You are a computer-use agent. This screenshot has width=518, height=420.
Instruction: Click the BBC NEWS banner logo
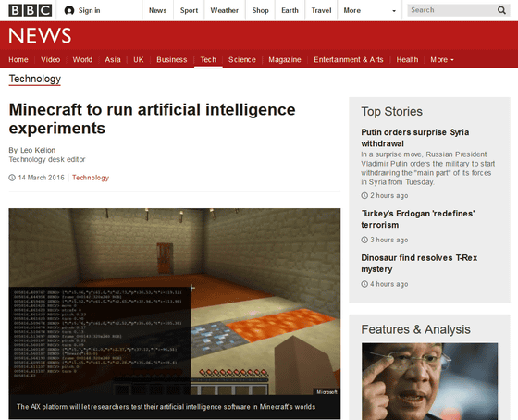40,35
